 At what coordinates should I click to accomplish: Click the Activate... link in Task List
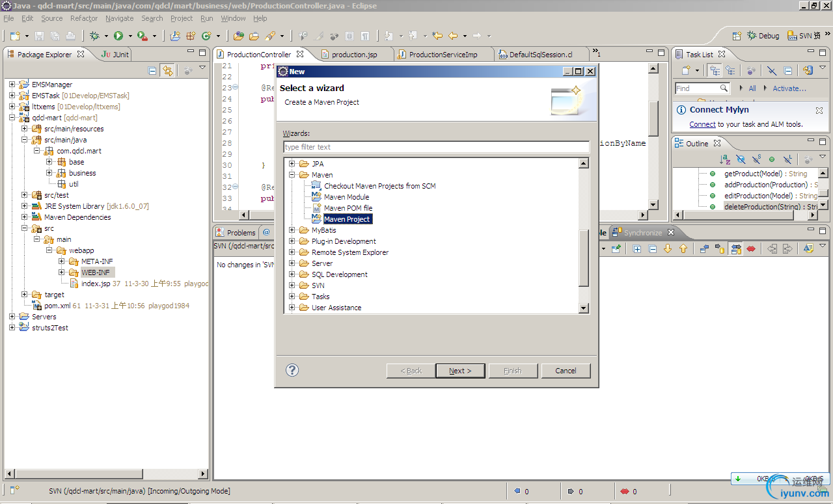(789, 88)
